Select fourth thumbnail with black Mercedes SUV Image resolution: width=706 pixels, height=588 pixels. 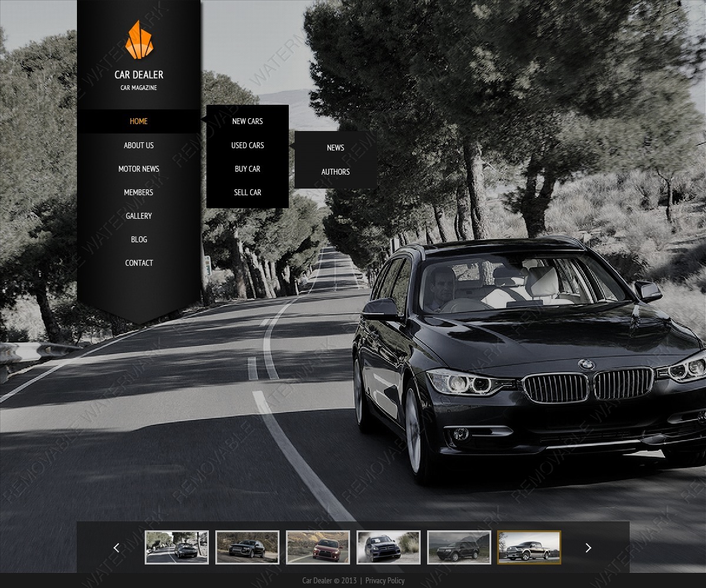388,547
